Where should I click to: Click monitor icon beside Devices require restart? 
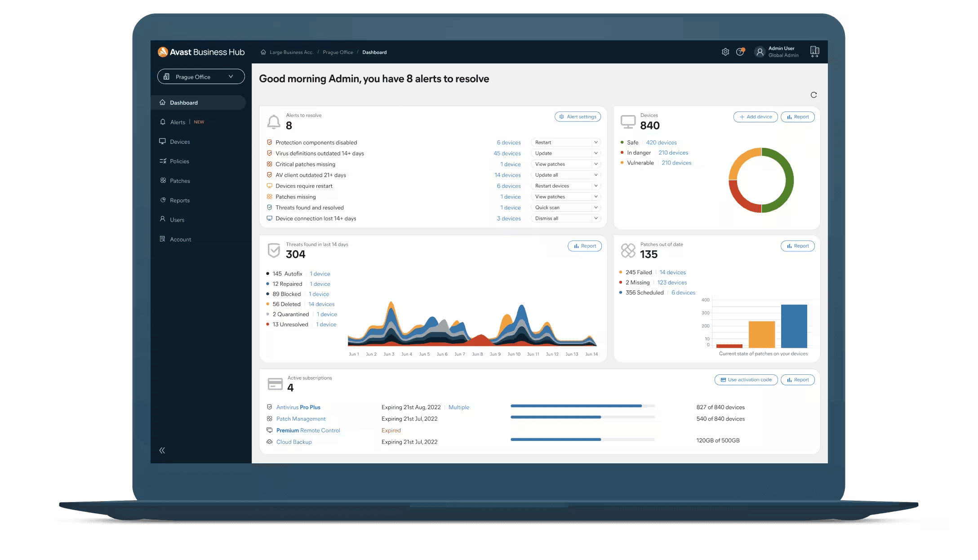[270, 186]
